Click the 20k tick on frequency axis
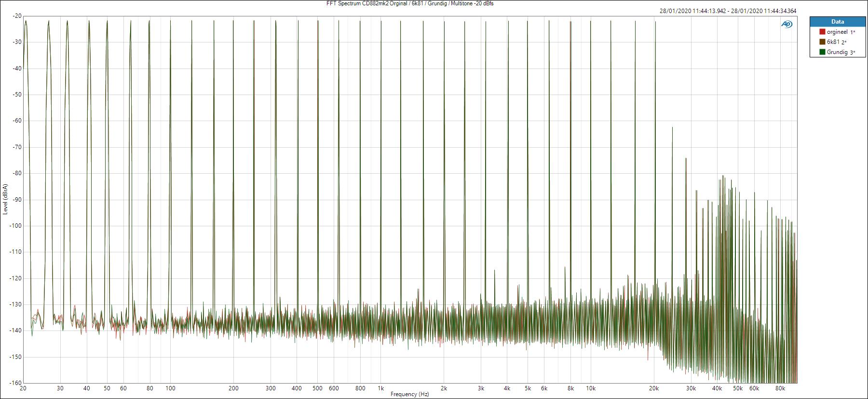868x399 pixels. pos(654,388)
